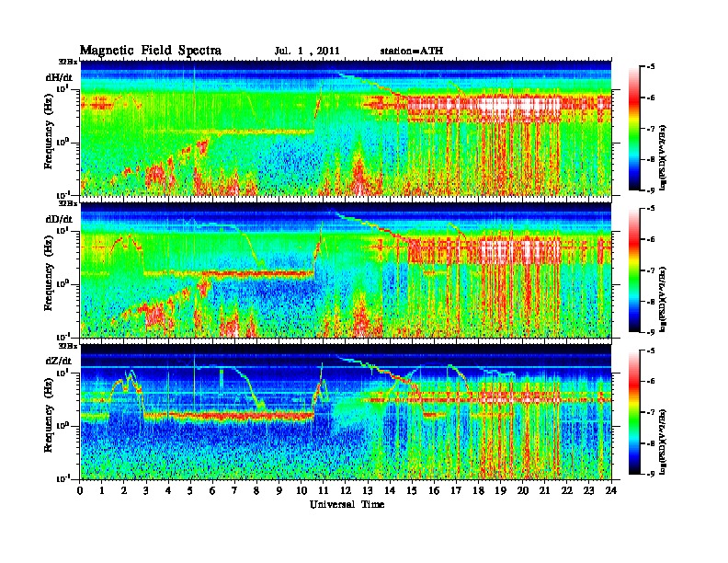Click hour 6 tick label on time axis

[212, 490]
